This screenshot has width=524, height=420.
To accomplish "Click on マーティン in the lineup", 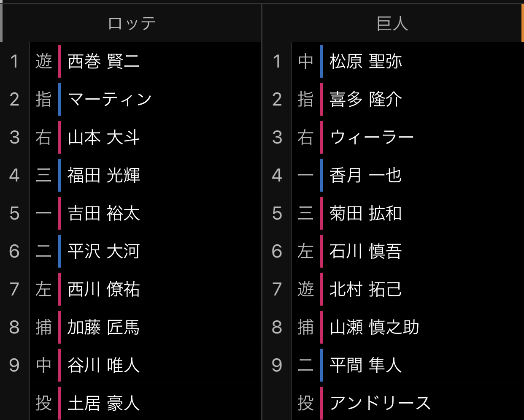I will pos(110,99).
